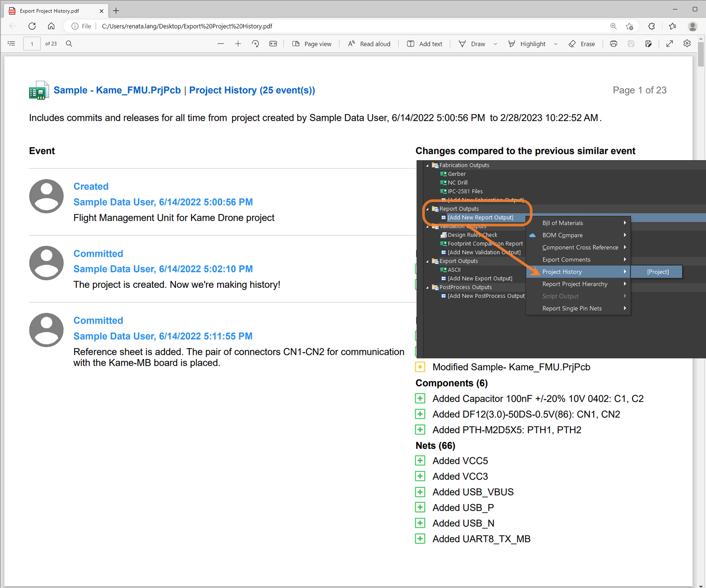
Task: Toggle Read aloud mode
Action: (369, 44)
